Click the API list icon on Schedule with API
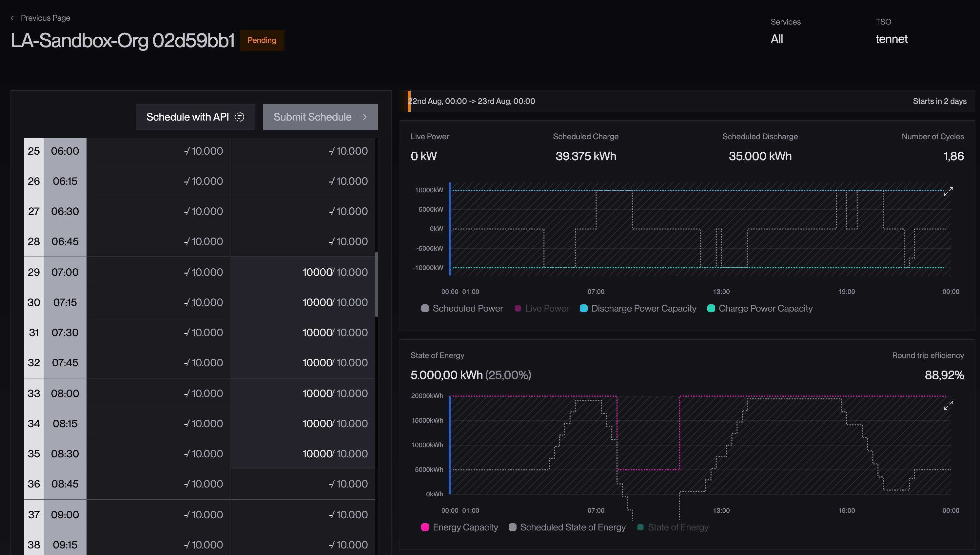 (240, 117)
